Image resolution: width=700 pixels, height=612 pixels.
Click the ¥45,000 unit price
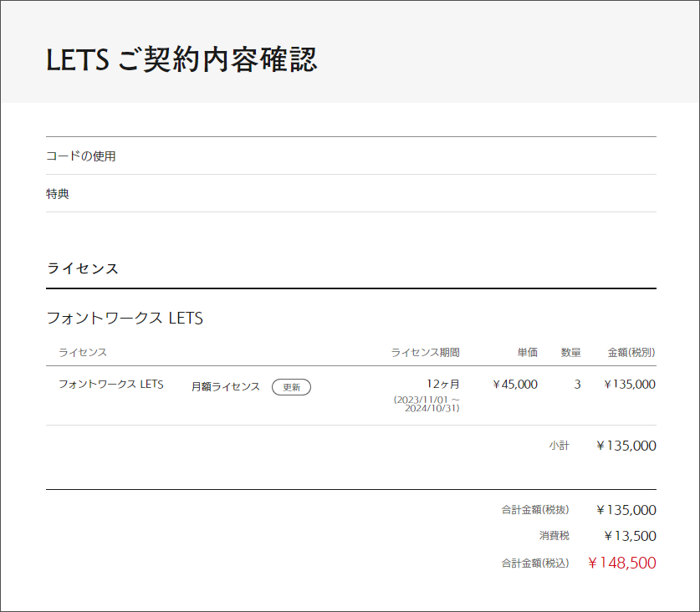point(515,385)
